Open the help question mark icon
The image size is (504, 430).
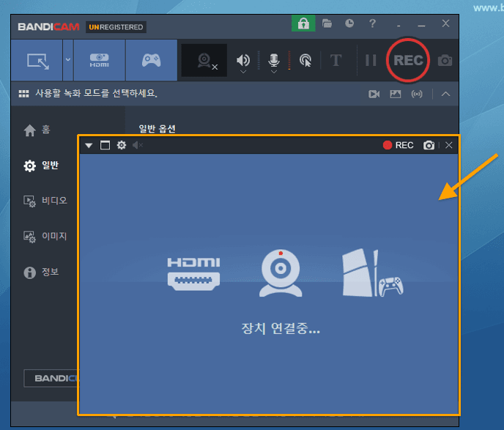[x=372, y=23]
